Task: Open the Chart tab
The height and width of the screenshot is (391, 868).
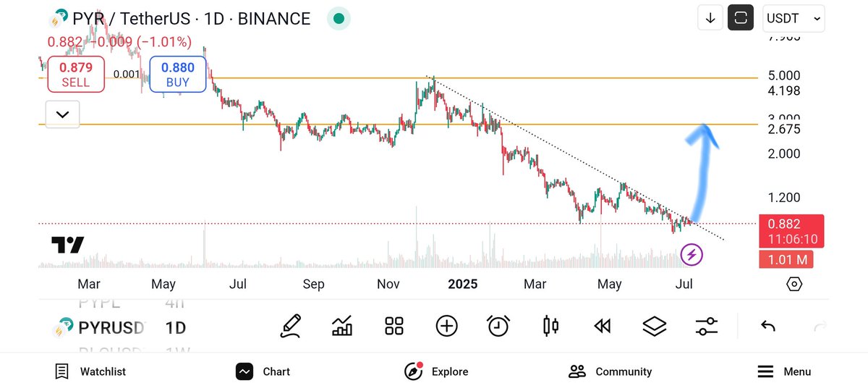Action: pyautogui.click(x=263, y=371)
